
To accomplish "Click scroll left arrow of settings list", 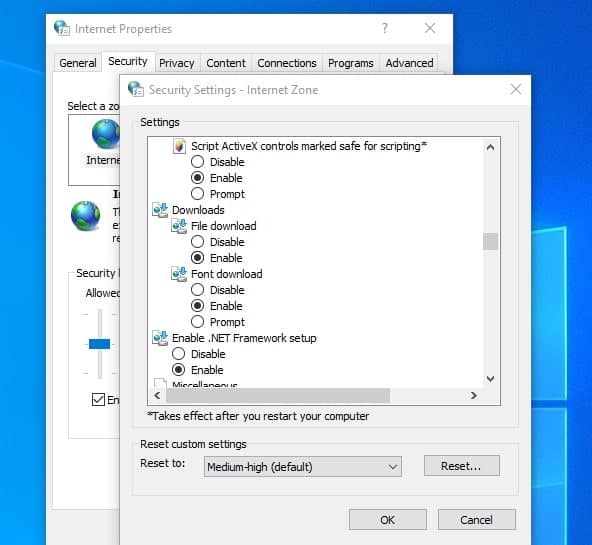I will 157,396.
